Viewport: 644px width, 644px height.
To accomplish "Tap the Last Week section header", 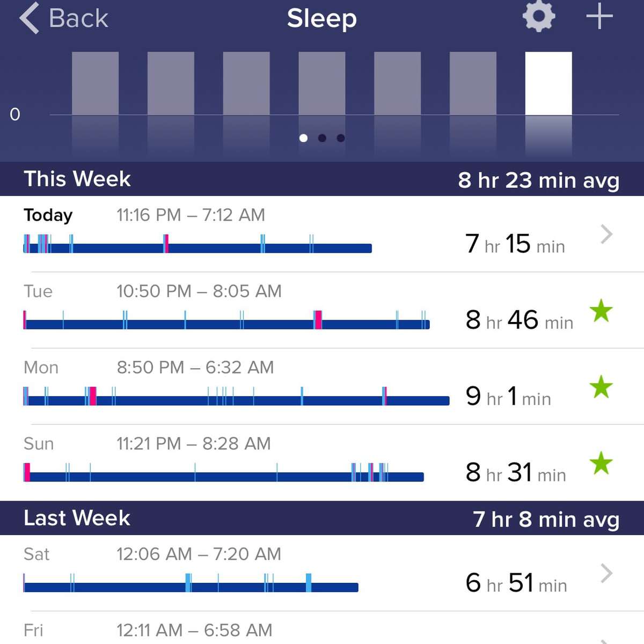I will (322, 518).
